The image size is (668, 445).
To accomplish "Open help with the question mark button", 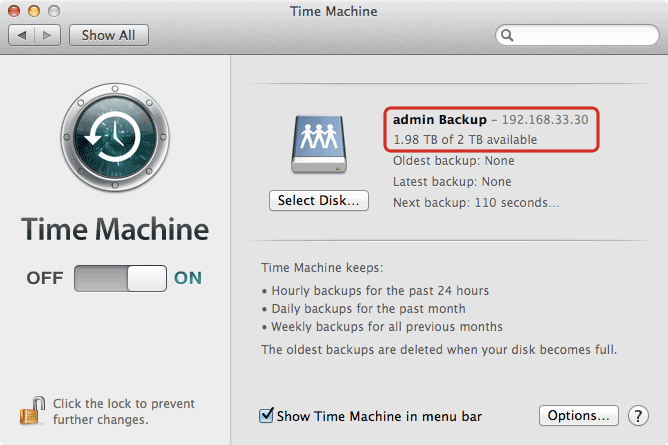I will [x=639, y=415].
